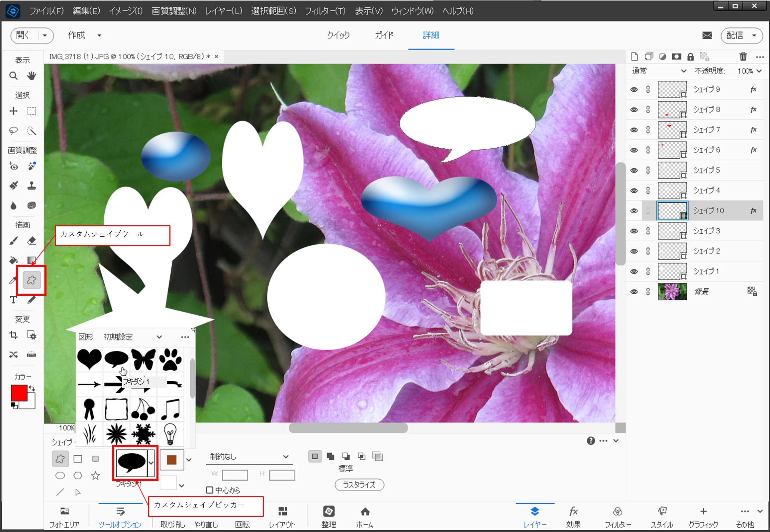Select the Hand tool
Viewport: 770px width, 532px height.
32,76
